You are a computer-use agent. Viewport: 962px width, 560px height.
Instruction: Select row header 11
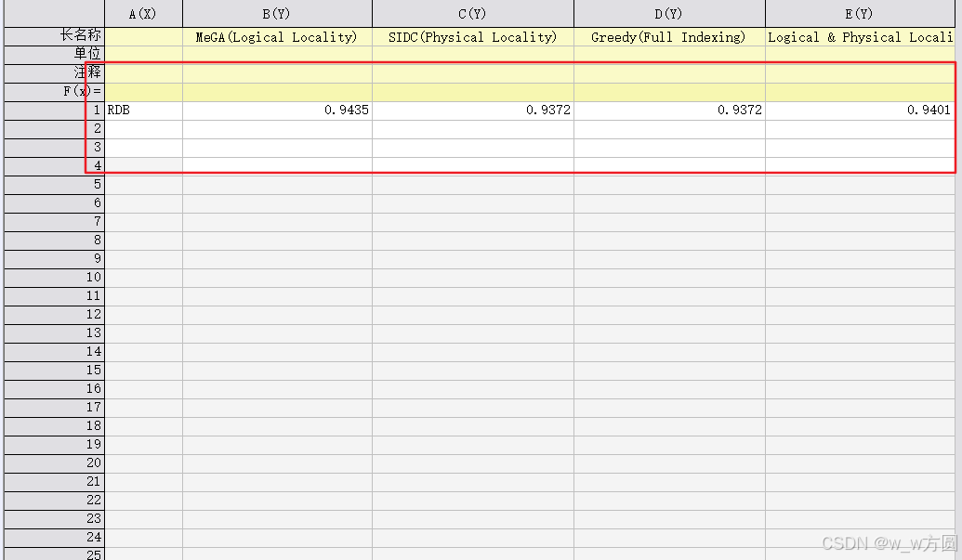54,296
